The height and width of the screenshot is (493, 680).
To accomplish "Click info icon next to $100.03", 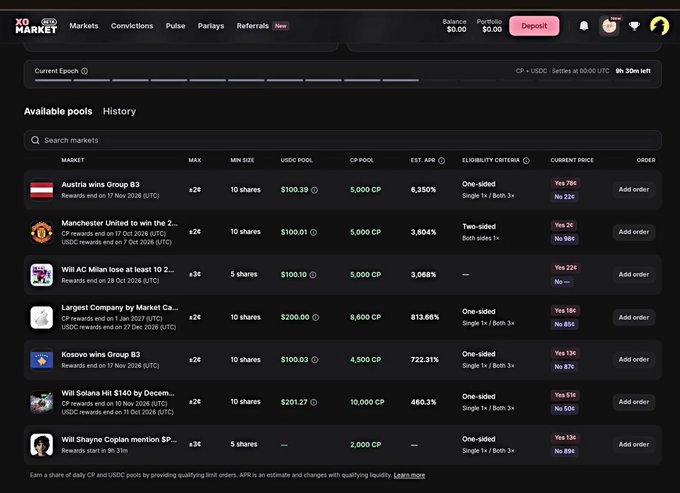I will 314,360.
